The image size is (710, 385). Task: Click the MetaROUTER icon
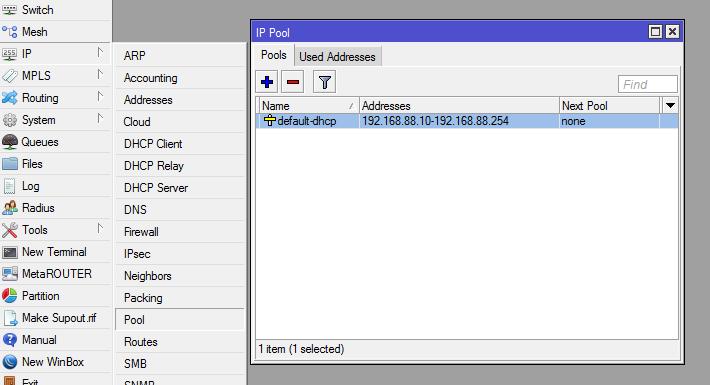[10, 274]
